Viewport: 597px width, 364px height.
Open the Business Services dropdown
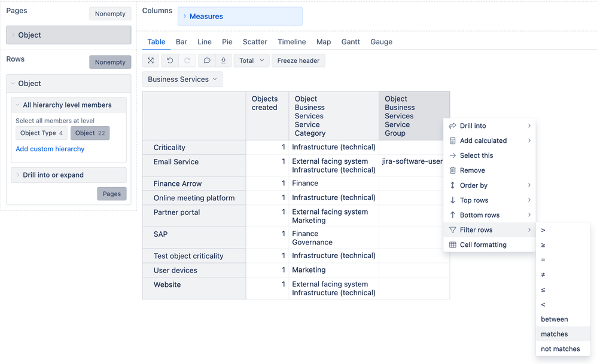[182, 79]
